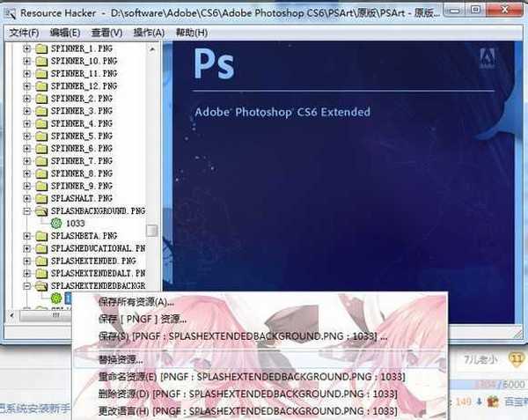Expand the SPINNER_10.PNG tree node
Viewport: 528px width, 420px height.
coord(27,62)
